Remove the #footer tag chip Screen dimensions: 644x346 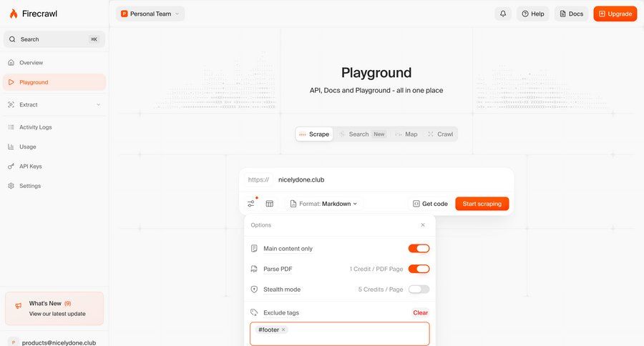(x=283, y=330)
